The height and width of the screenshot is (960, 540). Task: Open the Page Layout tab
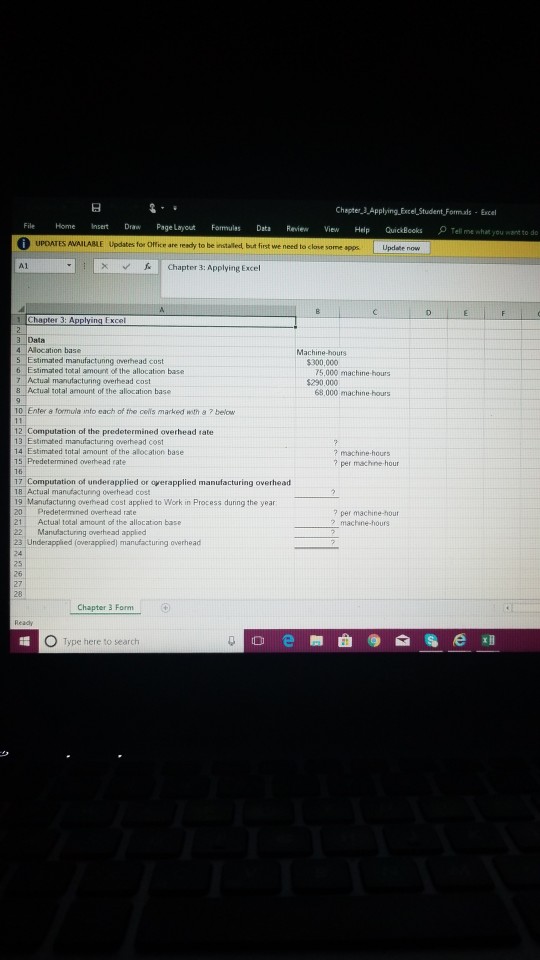pos(176,228)
